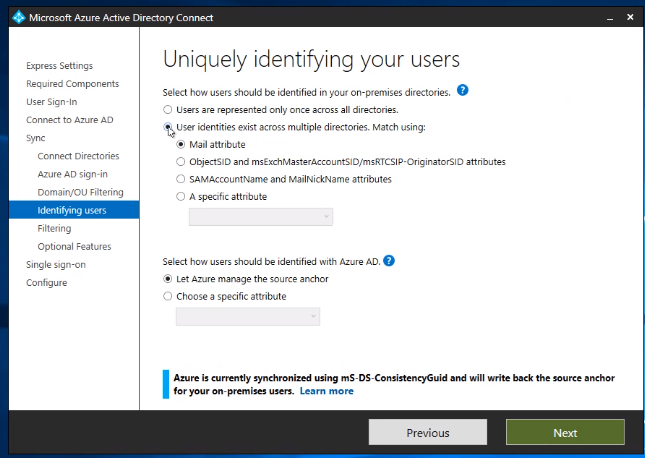Go to Filtering step
This screenshot has height=458, width=645.
click(x=54, y=228)
